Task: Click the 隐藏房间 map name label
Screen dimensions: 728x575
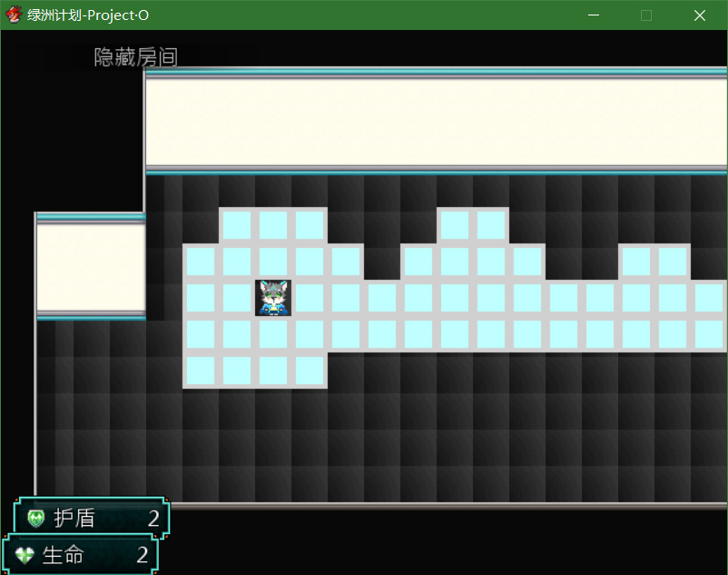Action: [x=135, y=57]
